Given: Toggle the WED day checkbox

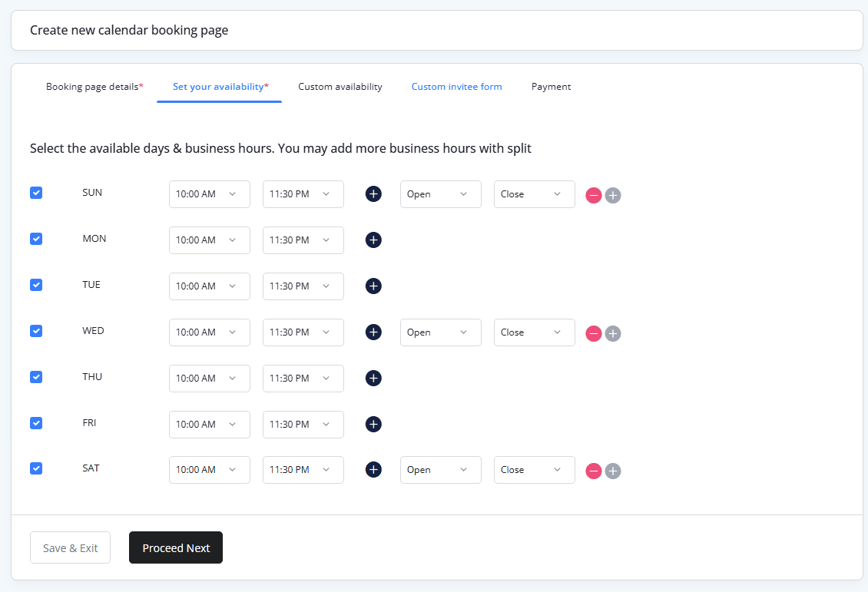Looking at the screenshot, I should pos(36,331).
